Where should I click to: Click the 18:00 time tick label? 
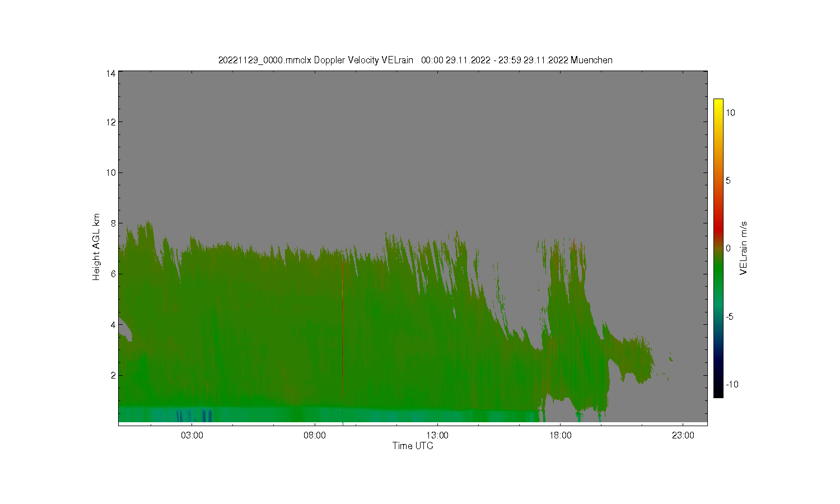pos(560,436)
